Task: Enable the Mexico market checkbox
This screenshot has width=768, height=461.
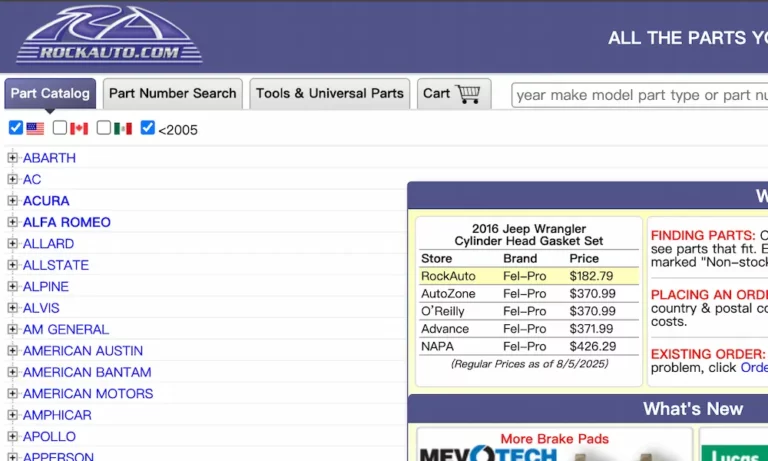Action: [x=103, y=128]
